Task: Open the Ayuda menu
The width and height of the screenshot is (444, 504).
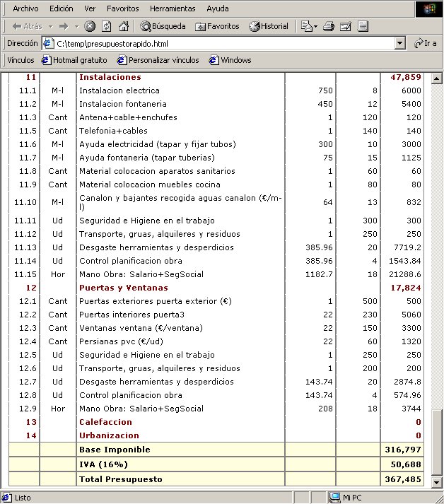Action: (x=218, y=8)
